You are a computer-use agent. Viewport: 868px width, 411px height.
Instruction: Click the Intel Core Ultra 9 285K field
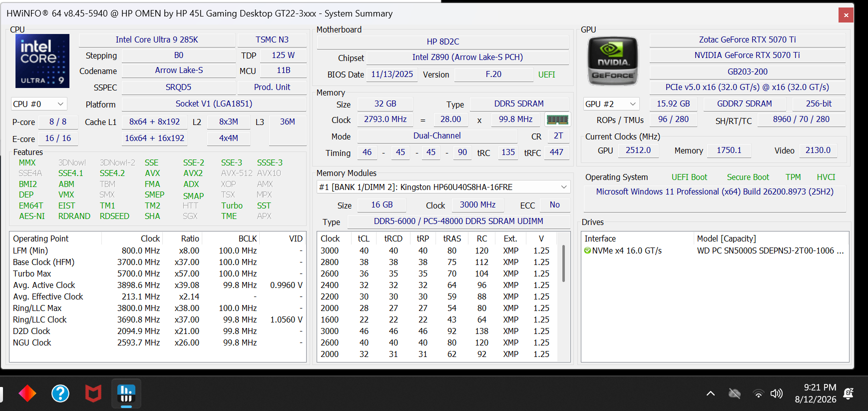coord(157,39)
